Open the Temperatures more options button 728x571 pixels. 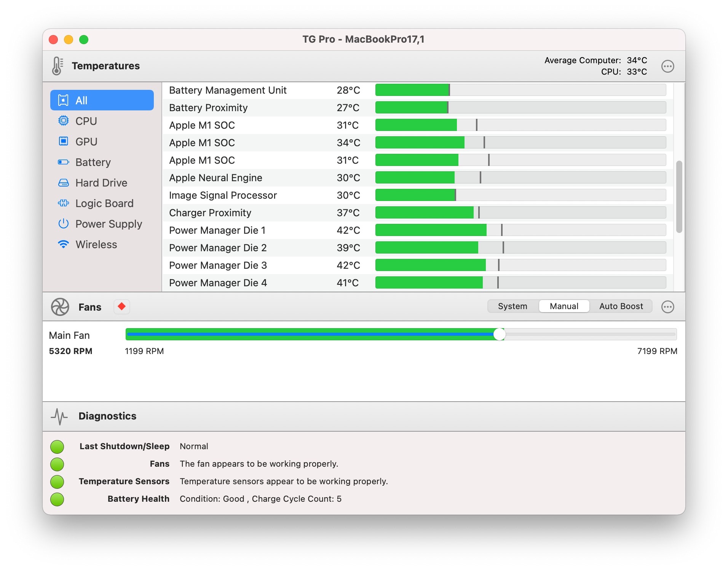667,66
